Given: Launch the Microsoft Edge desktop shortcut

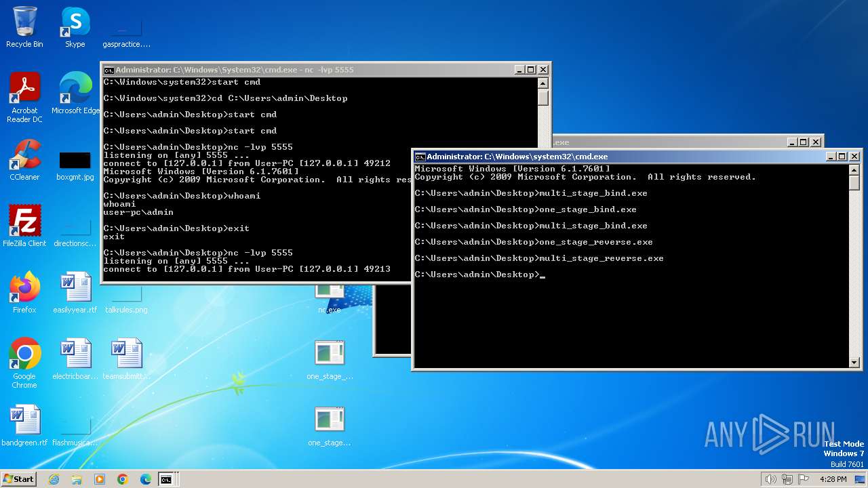Looking at the screenshot, I should [75, 94].
